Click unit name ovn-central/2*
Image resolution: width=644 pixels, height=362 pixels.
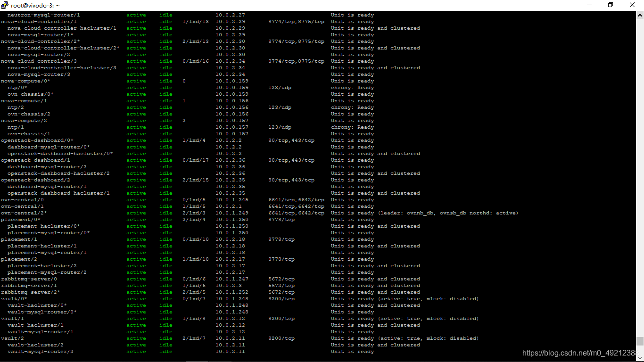24,213
